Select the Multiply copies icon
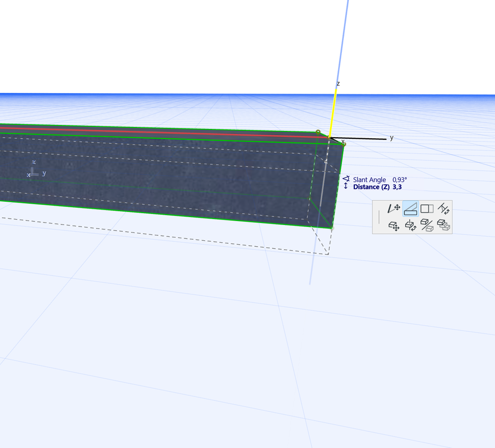The height and width of the screenshot is (448, 495). pyautogui.click(x=443, y=225)
